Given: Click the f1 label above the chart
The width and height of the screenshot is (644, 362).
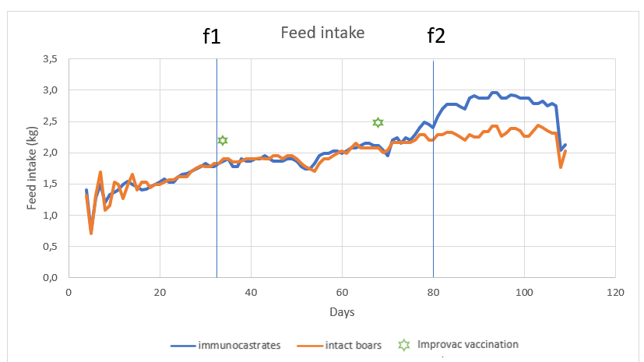Looking at the screenshot, I should [212, 35].
